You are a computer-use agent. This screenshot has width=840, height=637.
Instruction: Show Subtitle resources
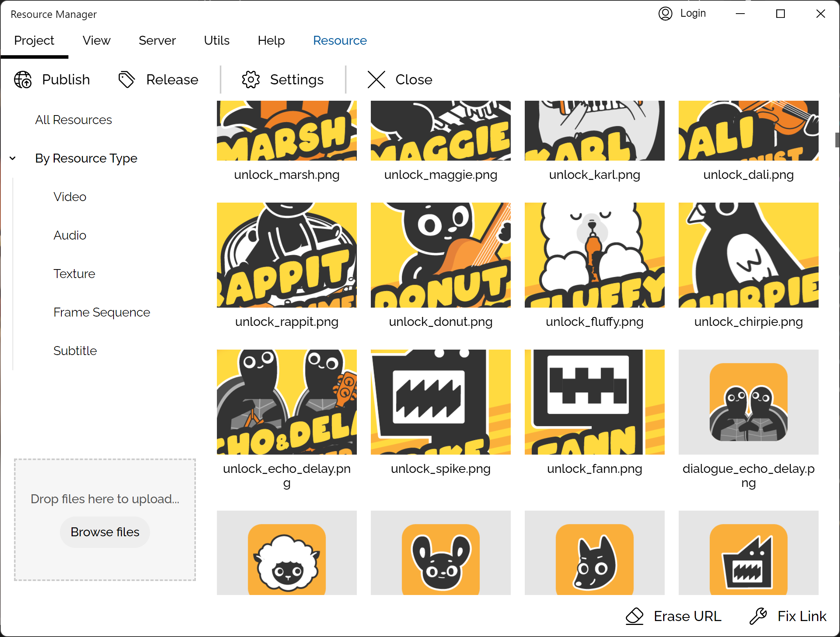tap(75, 351)
